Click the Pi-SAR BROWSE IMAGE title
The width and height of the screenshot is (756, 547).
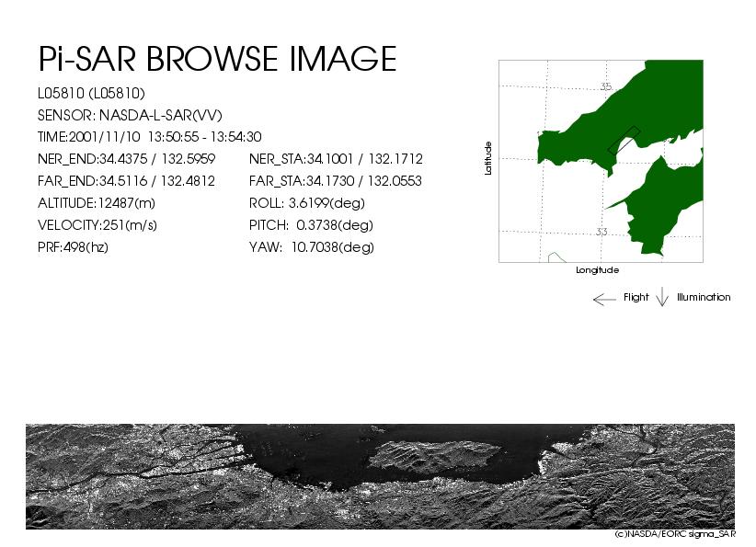(x=217, y=59)
